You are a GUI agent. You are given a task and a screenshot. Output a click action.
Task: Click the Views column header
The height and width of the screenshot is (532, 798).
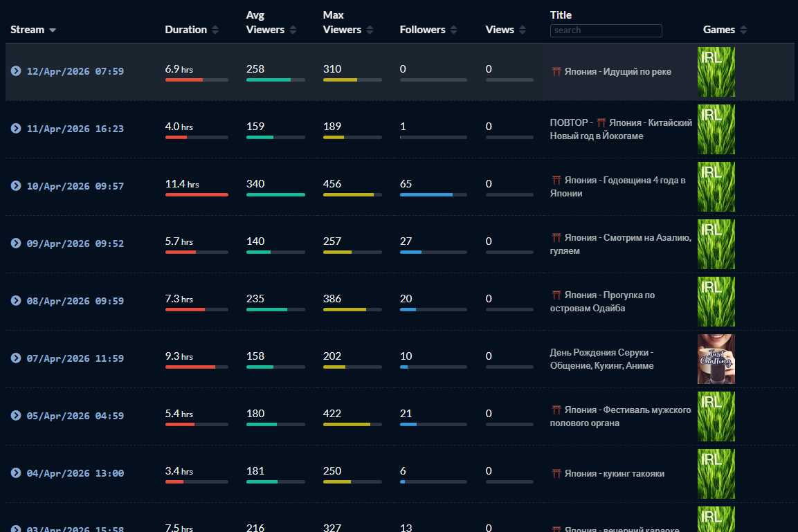[500, 30]
